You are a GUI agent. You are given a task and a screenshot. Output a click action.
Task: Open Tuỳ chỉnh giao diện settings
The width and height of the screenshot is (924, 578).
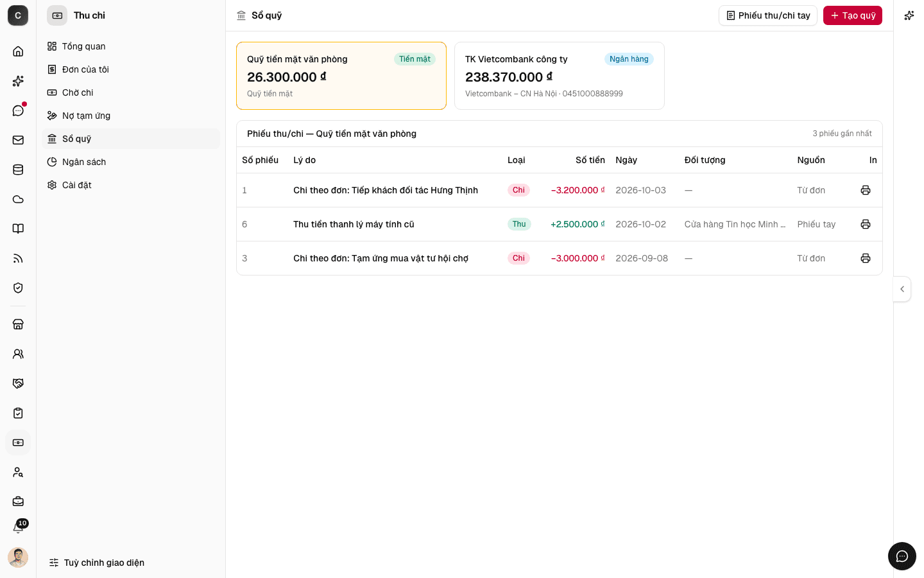click(x=97, y=563)
